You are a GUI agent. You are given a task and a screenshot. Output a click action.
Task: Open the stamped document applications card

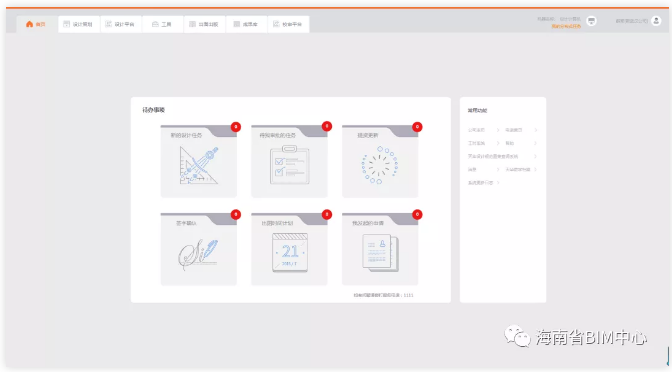tap(380, 249)
